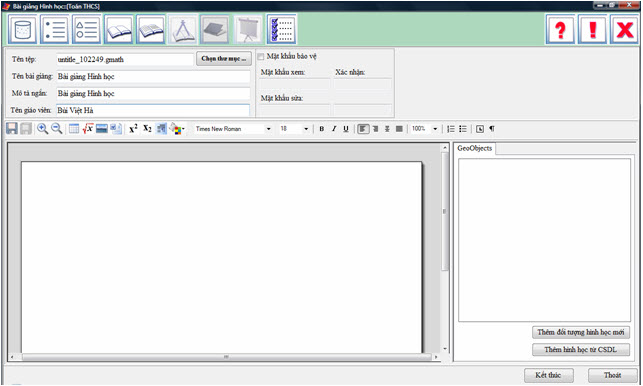Save document with blue floppy disk icon

tap(12, 129)
